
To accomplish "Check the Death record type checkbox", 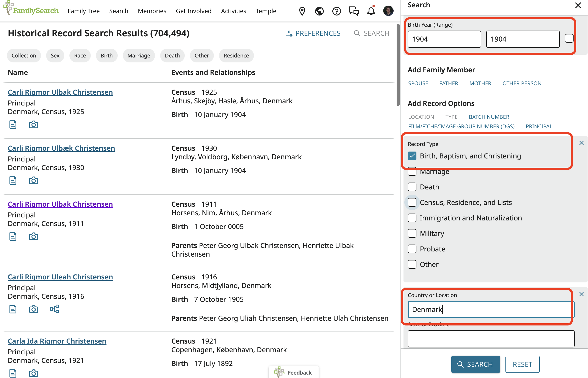I will coord(412,187).
